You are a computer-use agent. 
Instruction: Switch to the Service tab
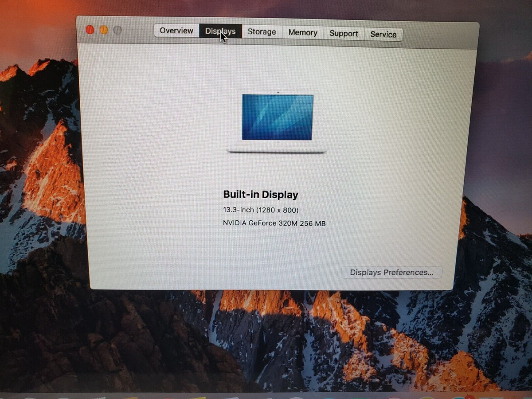coord(383,34)
